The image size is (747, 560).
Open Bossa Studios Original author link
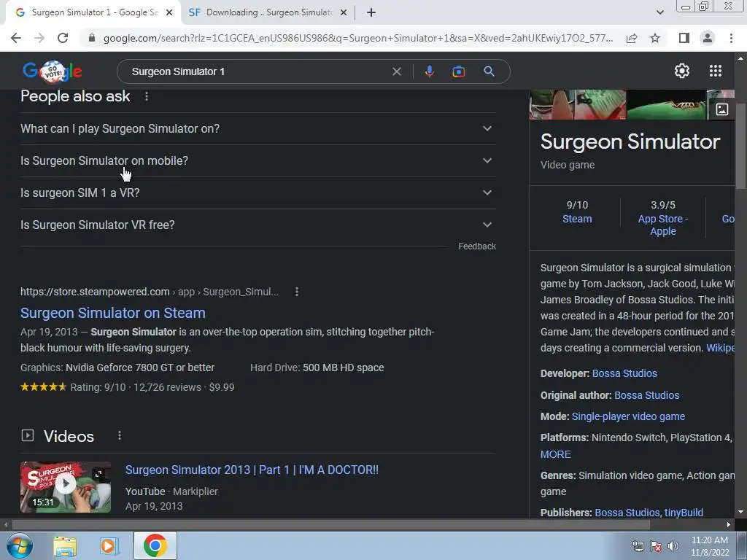pyautogui.click(x=646, y=395)
